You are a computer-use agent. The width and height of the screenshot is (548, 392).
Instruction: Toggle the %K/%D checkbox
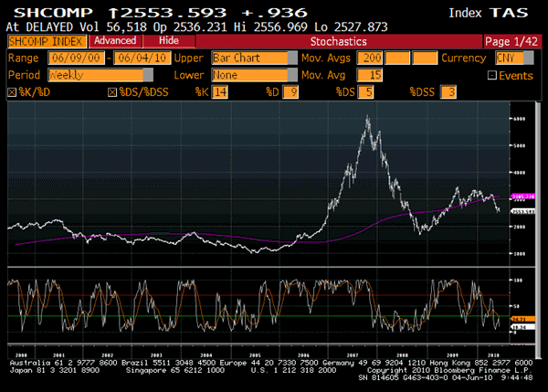pyautogui.click(x=11, y=92)
